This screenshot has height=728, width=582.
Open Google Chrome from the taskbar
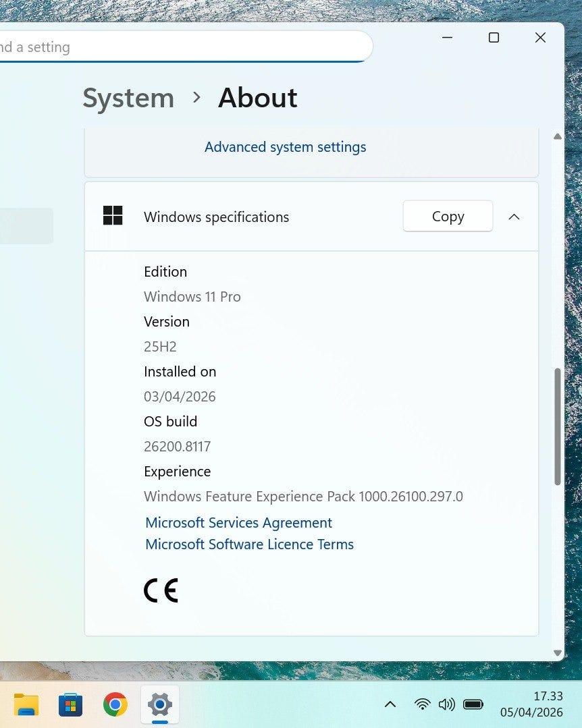[x=115, y=705]
